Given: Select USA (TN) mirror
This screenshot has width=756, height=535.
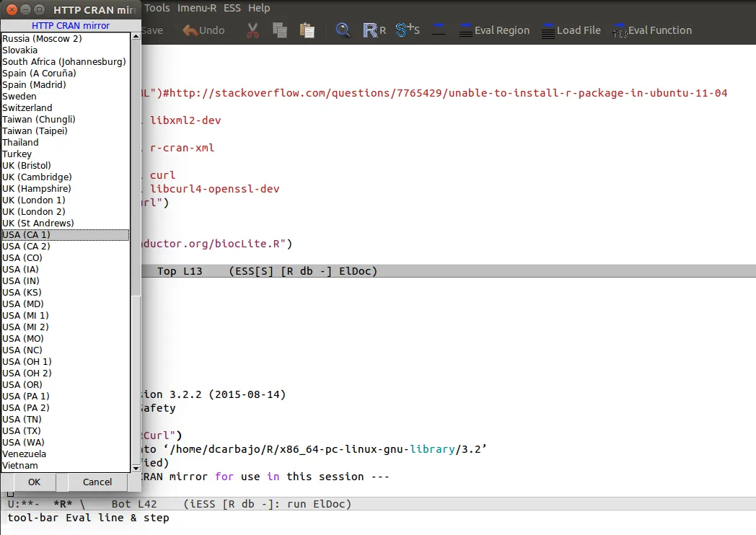Looking at the screenshot, I should (66, 420).
